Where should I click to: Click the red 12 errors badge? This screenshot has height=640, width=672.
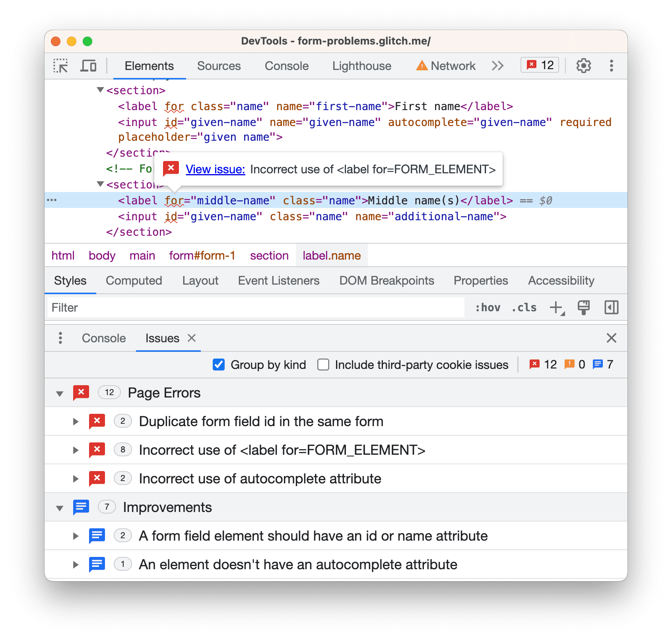[x=539, y=65]
